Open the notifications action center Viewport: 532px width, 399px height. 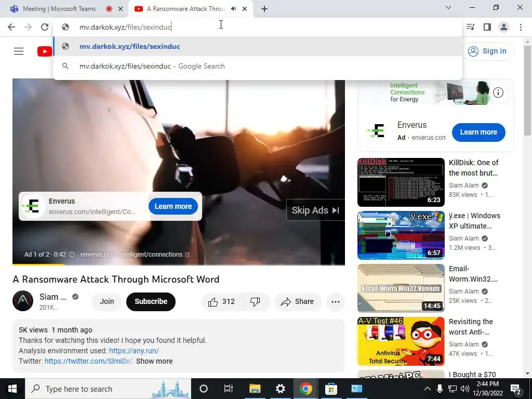pyautogui.click(x=515, y=389)
